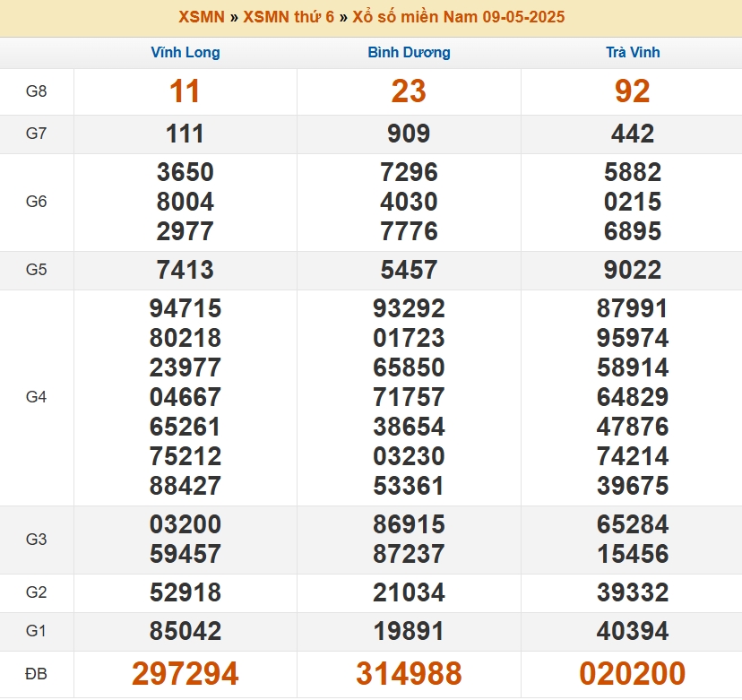Open the Vĩnh Long province link

coord(185,52)
